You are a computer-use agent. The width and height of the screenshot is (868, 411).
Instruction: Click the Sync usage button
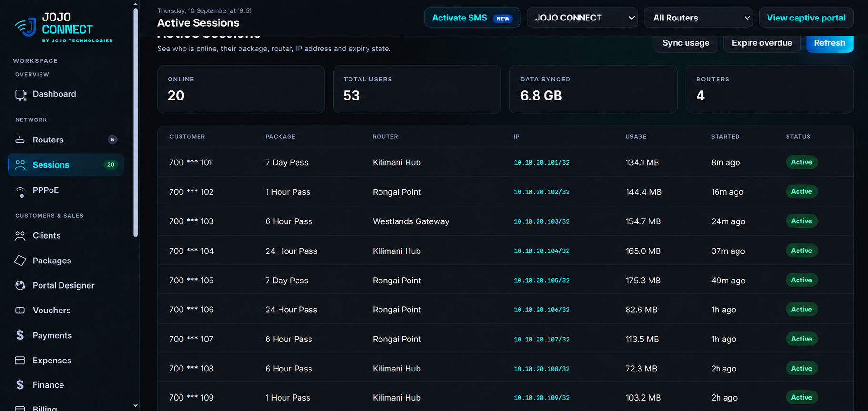tap(686, 43)
